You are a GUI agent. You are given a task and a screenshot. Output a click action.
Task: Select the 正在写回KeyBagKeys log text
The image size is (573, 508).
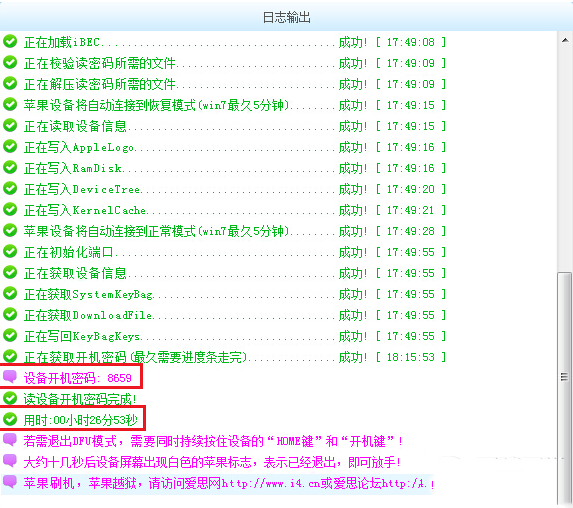coord(82,336)
